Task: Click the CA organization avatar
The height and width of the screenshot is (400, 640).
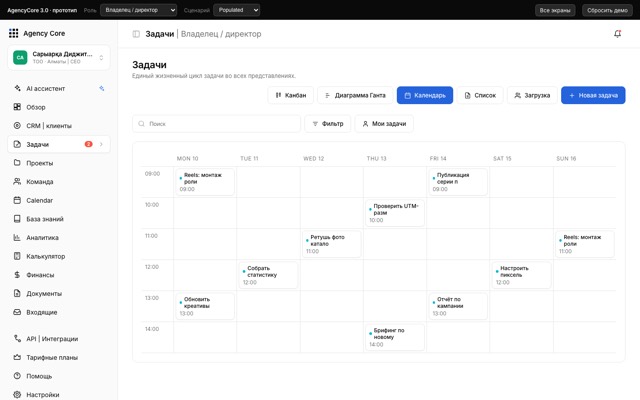Action: [x=20, y=58]
